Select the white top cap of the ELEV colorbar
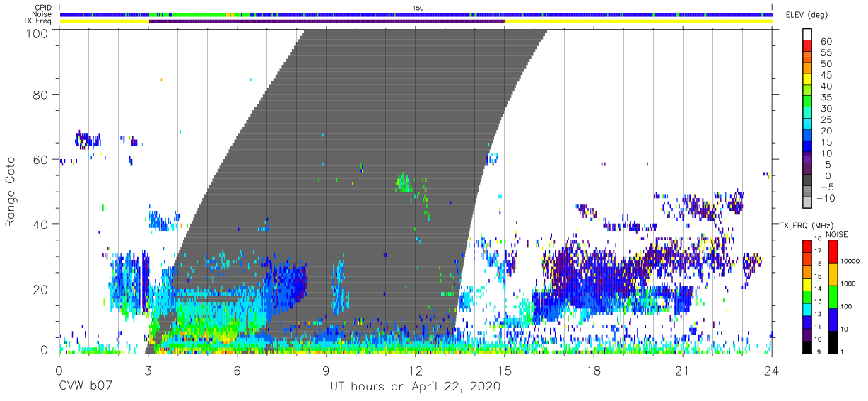 tap(809, 35)
